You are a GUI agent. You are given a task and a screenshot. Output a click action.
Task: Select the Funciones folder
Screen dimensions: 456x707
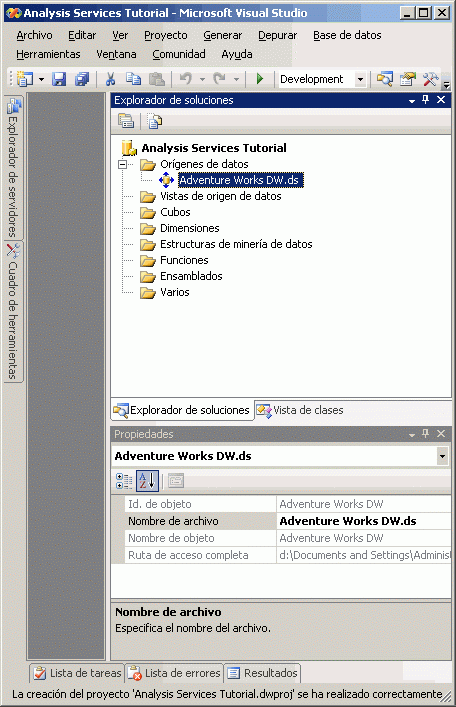click(x=184, y=260)
